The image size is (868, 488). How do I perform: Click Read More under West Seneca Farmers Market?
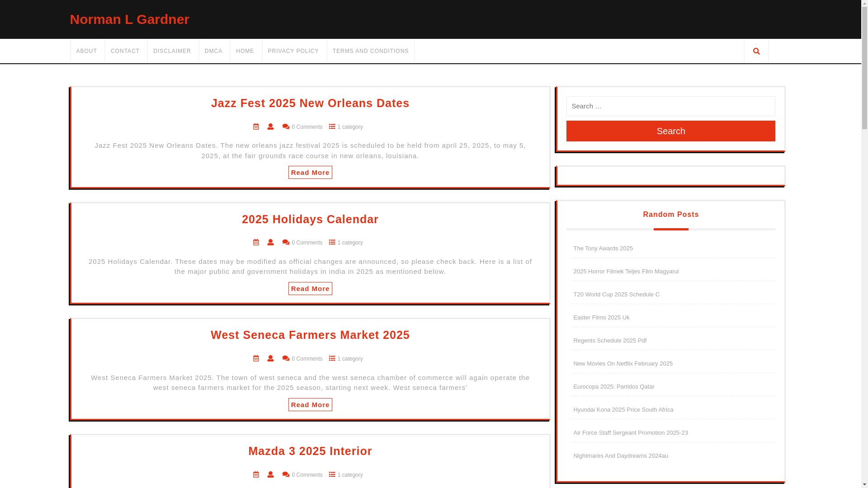click(x=310, y=405)
